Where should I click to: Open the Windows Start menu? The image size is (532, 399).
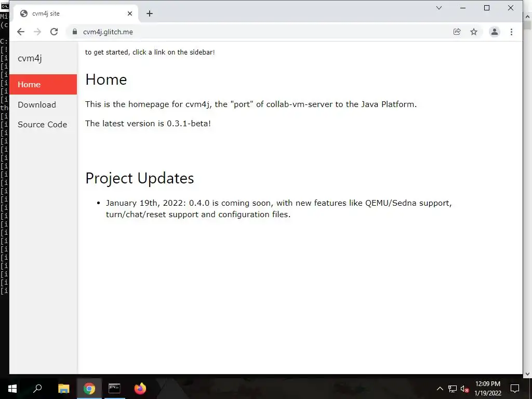12,389
